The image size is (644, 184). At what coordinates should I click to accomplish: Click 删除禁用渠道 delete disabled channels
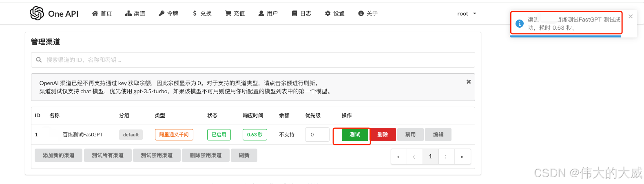tap(206, 156)
